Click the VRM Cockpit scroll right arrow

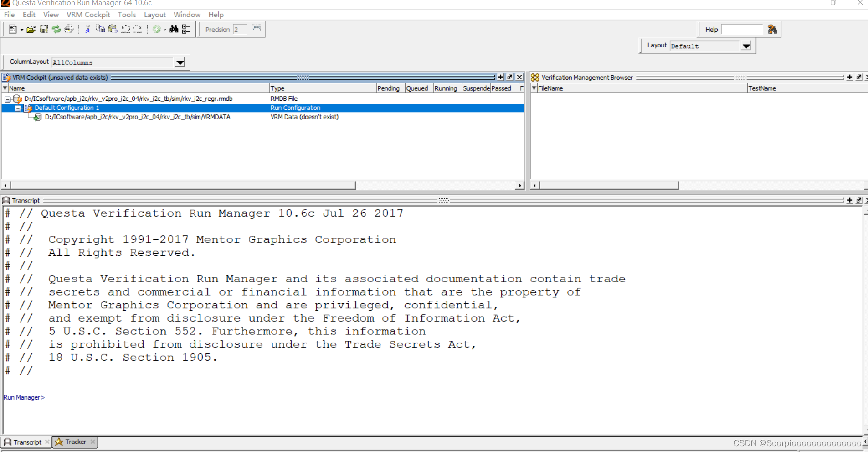coord(520,185)
